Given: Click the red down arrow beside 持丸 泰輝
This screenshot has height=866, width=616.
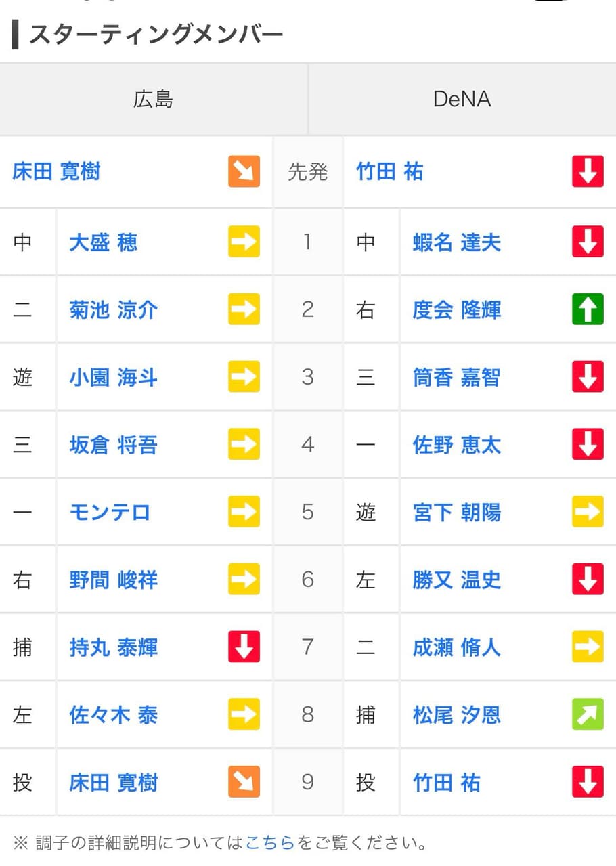Looking at the screenshot, I should pos(244,647).
